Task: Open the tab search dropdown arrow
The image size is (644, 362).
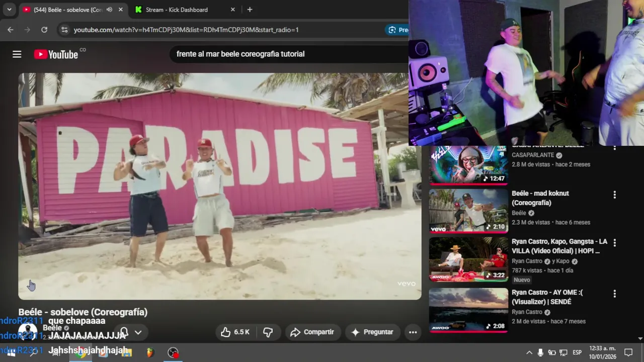Action: [x=9, y=10]
